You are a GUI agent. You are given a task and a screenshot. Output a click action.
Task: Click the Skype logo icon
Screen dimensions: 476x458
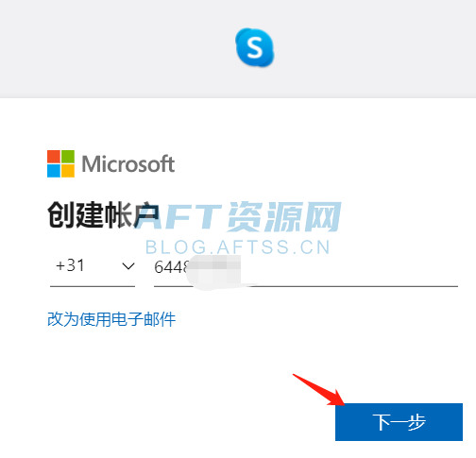pos(255,47)
